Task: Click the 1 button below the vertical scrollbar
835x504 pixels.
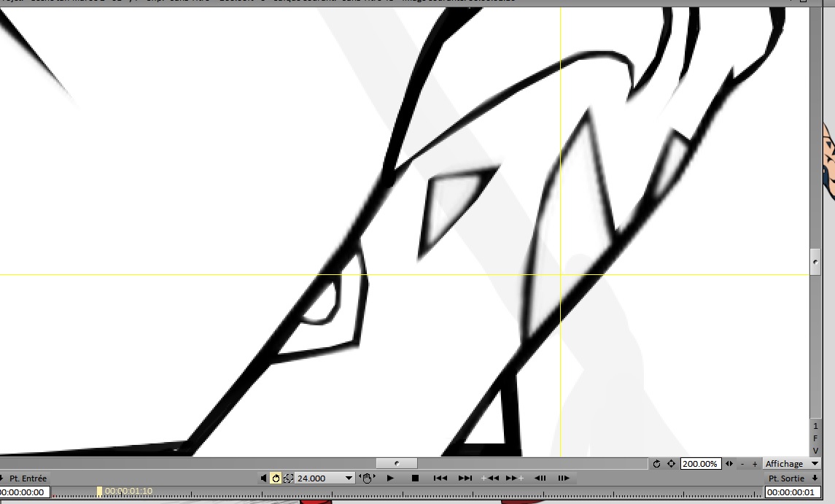Action: (815, 426)
